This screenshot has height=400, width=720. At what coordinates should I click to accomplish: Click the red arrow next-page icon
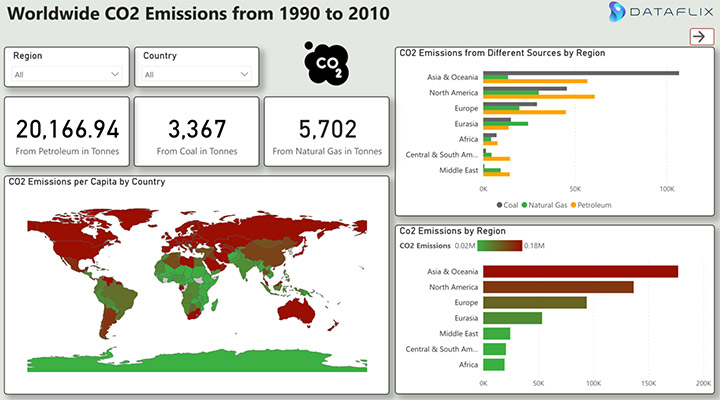pos(702,37)
